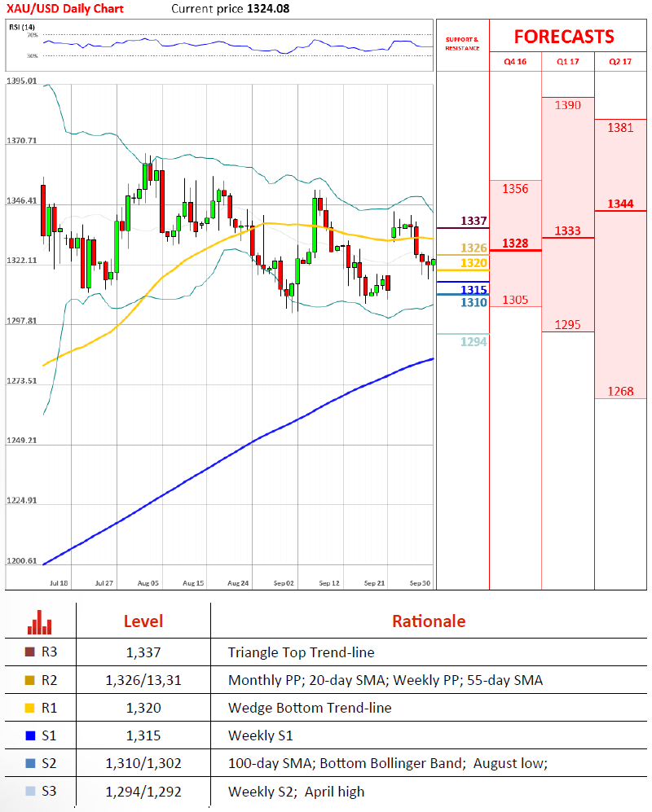Click the Level column header
The width and height of the screenshot is (652, 812).
[x=143, y=621]
